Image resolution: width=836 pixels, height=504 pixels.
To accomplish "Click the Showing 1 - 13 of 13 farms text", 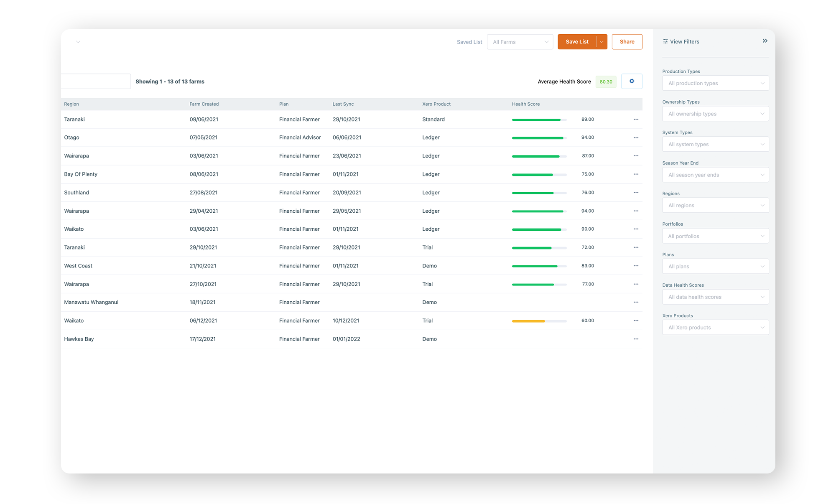I will [x=170, y=81].
